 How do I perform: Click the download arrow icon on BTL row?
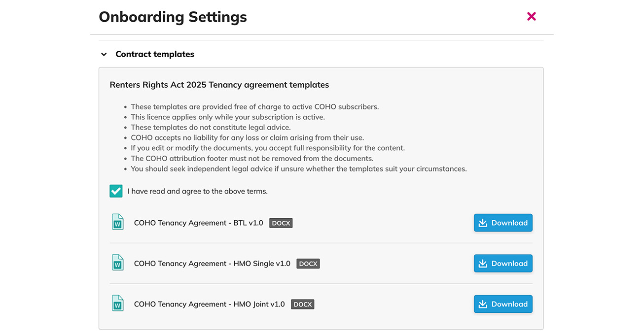[x=483, y=223]
